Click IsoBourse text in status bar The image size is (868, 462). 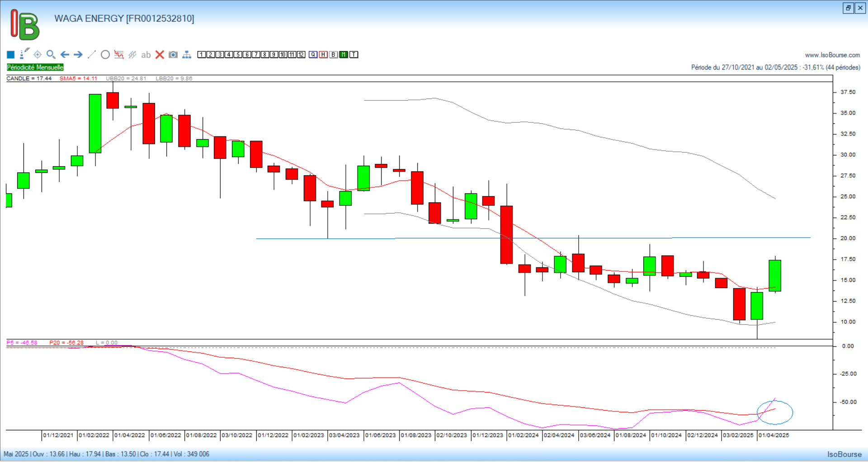pyautogui.click(x=844, y=454)
